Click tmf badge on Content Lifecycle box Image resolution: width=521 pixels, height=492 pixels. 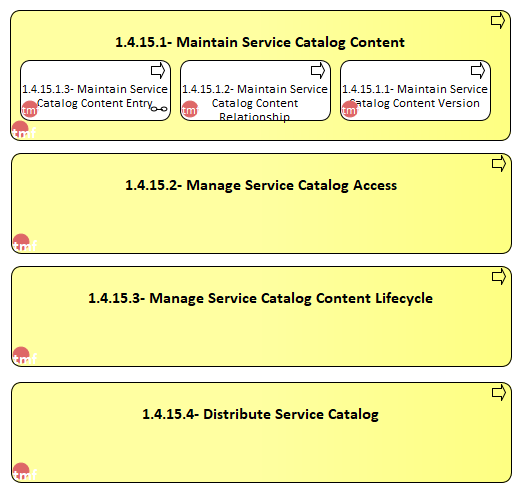(24, 356)
